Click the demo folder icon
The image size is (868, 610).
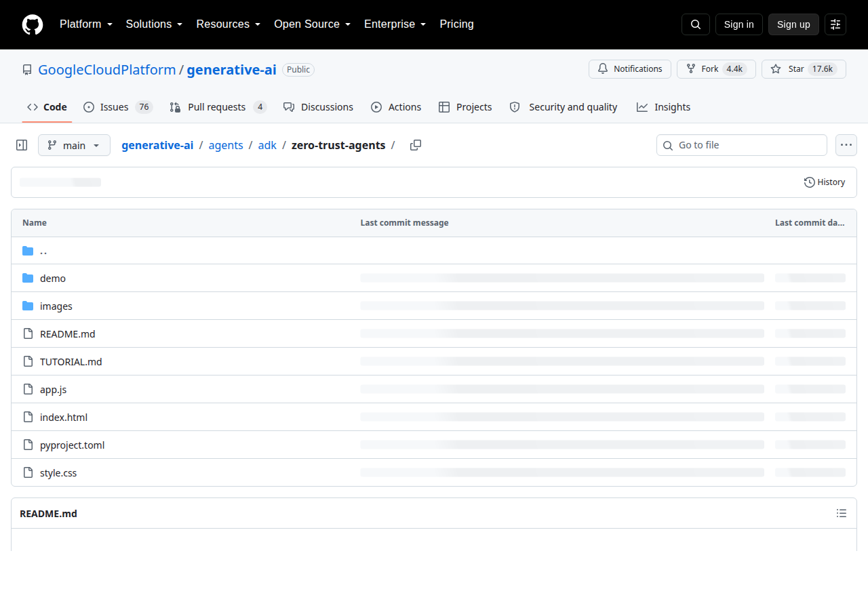28,279
